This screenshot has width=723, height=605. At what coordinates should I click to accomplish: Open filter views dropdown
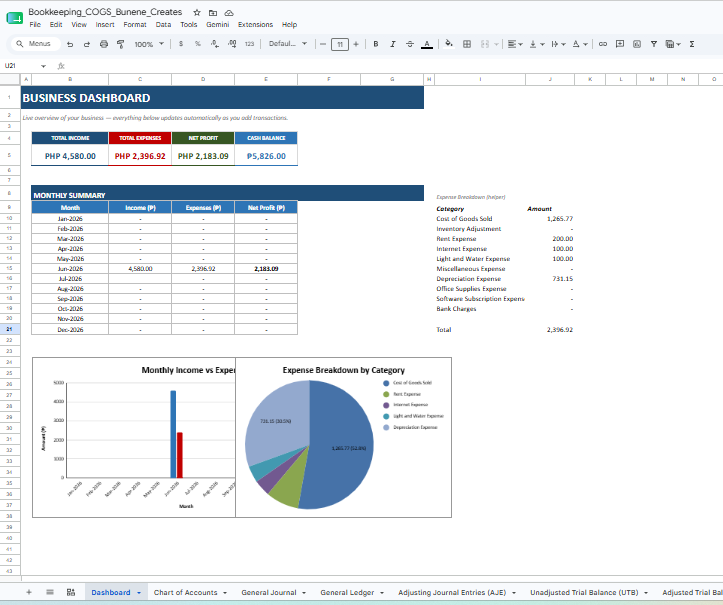(x=673, y=44)
